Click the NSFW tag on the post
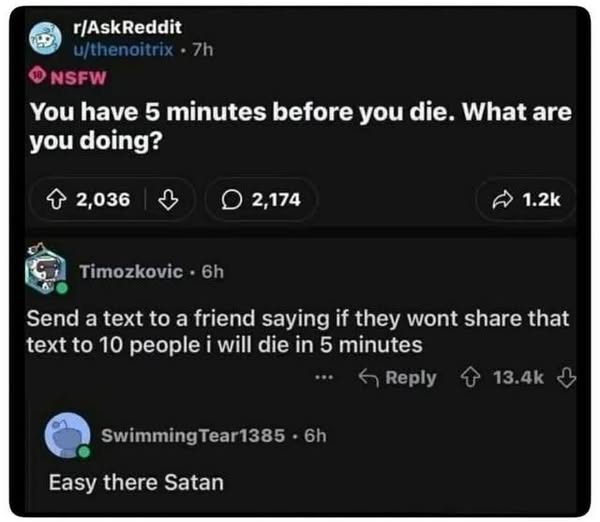This screenshot has width=600, height=522. point(68,77)
